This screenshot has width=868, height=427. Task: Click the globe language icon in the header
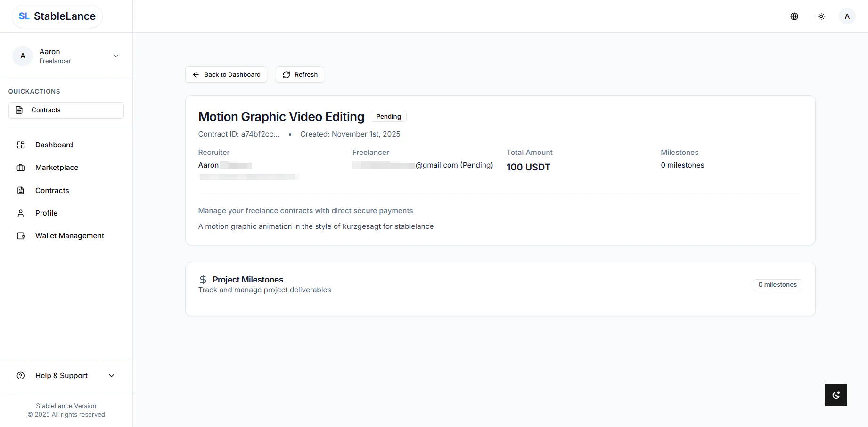794,16
